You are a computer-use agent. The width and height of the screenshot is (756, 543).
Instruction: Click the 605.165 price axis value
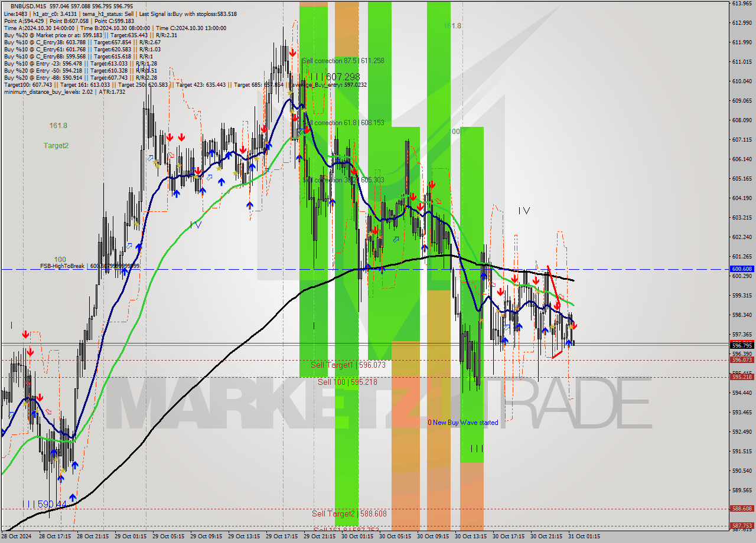[x=742, y=178]
